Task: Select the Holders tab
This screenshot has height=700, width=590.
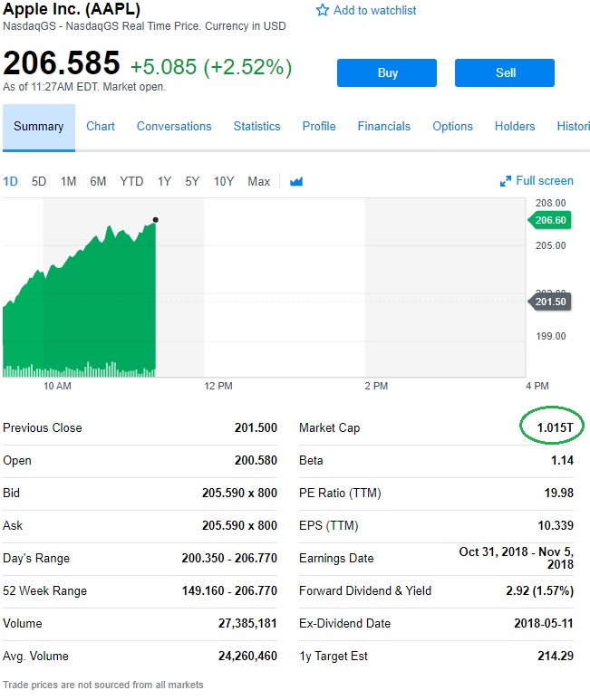Action: pyautogui.click(x=515, y=127)
